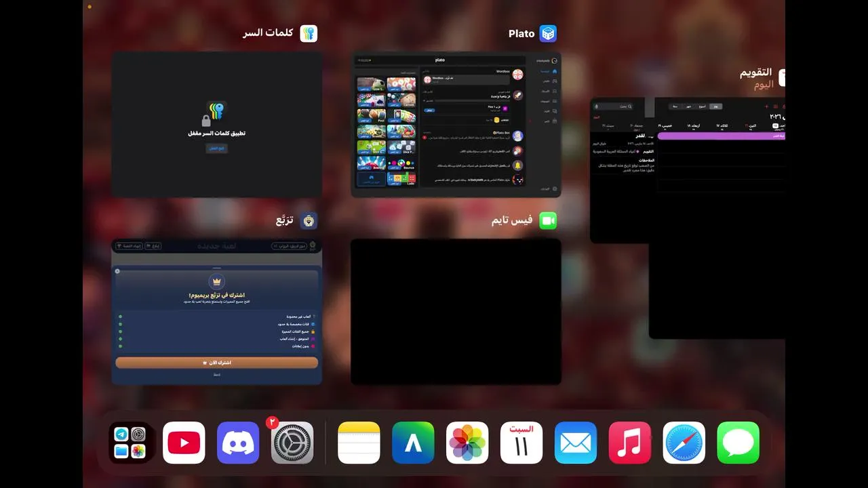Launch the Notes app from the dock

[x=359, y=443]
